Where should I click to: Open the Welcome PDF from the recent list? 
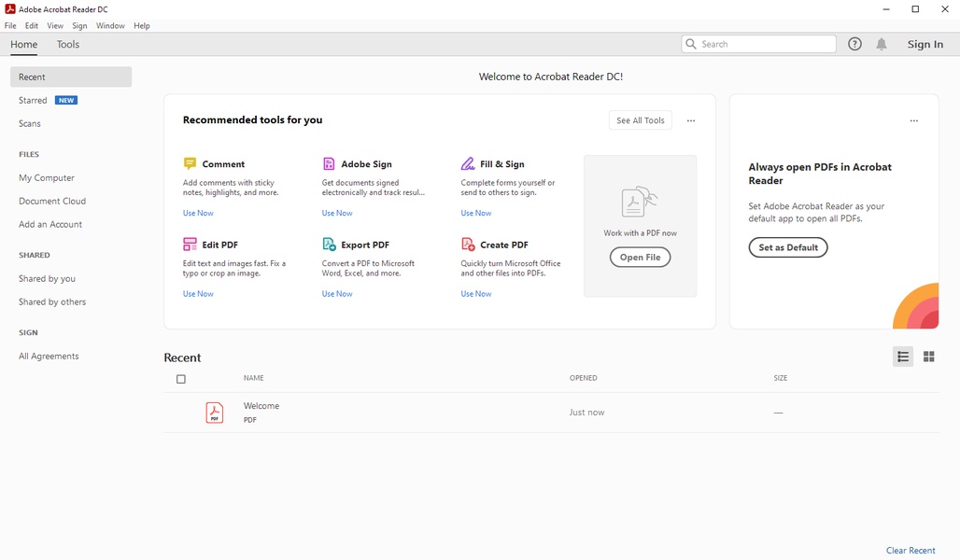tap(261, 406)
